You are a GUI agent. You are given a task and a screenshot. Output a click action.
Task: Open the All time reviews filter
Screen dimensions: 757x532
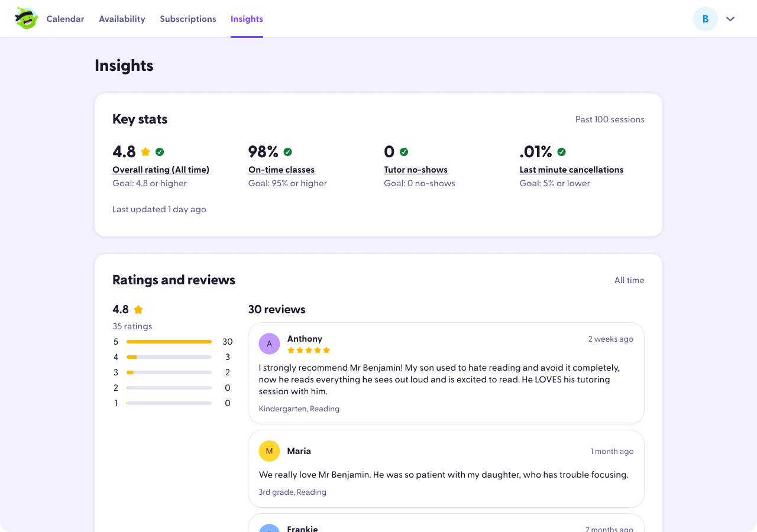629,280
